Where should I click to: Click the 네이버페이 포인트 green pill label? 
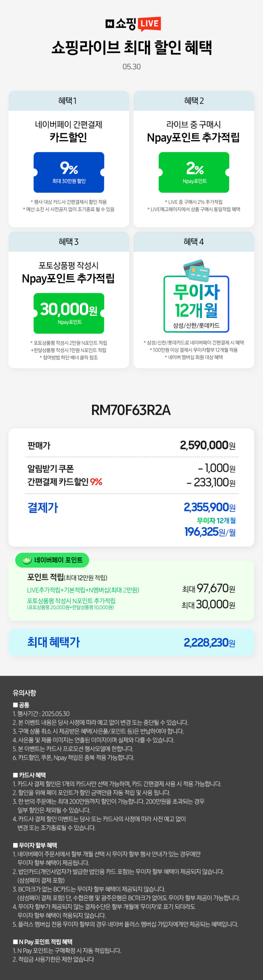52,559
